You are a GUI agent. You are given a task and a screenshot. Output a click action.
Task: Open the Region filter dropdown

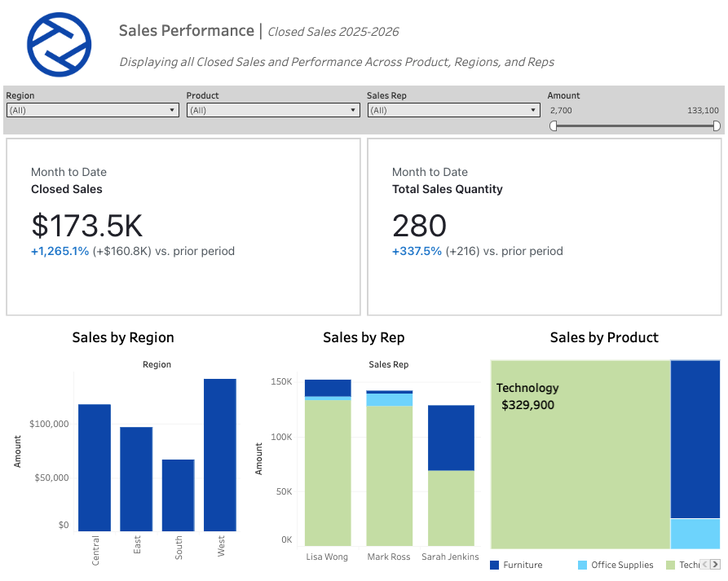[173, 109]
